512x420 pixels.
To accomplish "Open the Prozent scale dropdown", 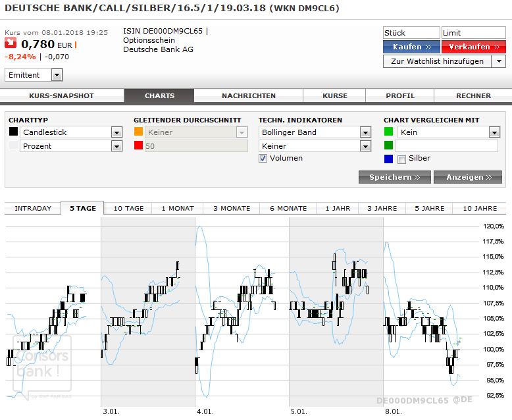I will [x=116, y=146].
